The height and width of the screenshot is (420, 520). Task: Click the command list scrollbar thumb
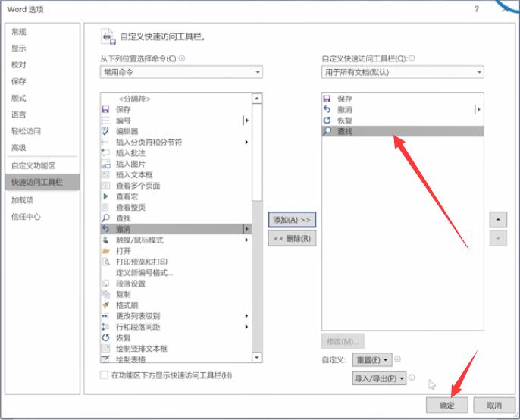[x=257, y=152]
